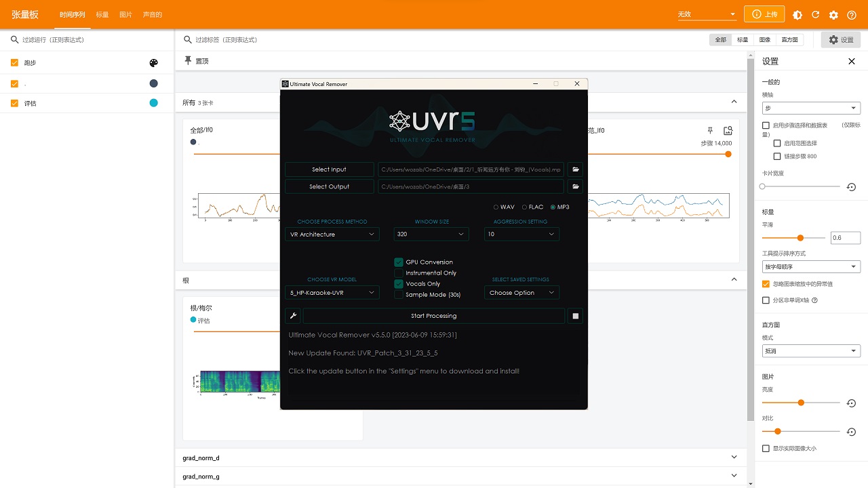The height and width of the screenshot is (488, 868).
Task: Expand the grad_norm_d section
Action: (x=734, y=457)
